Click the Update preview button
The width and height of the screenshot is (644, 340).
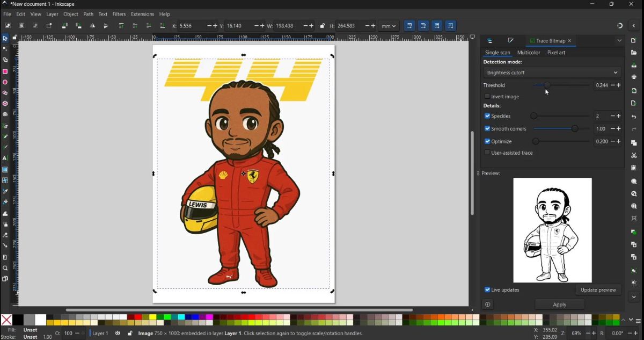(598, 290)
